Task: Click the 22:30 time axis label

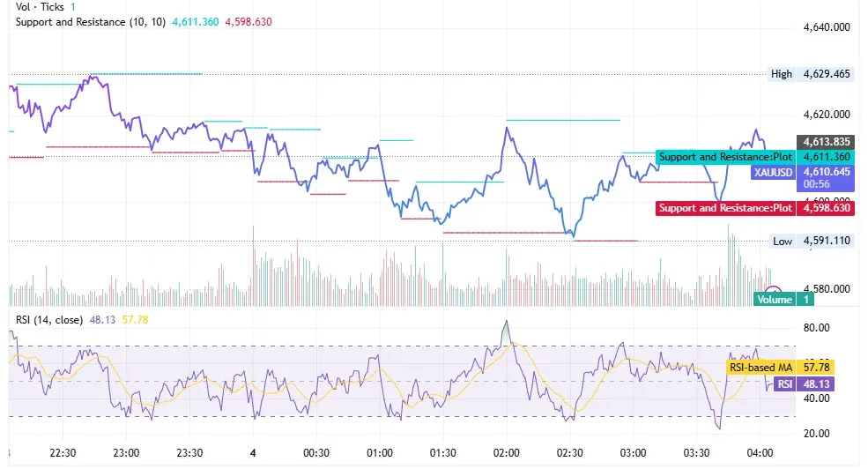Action: [63, 453]
